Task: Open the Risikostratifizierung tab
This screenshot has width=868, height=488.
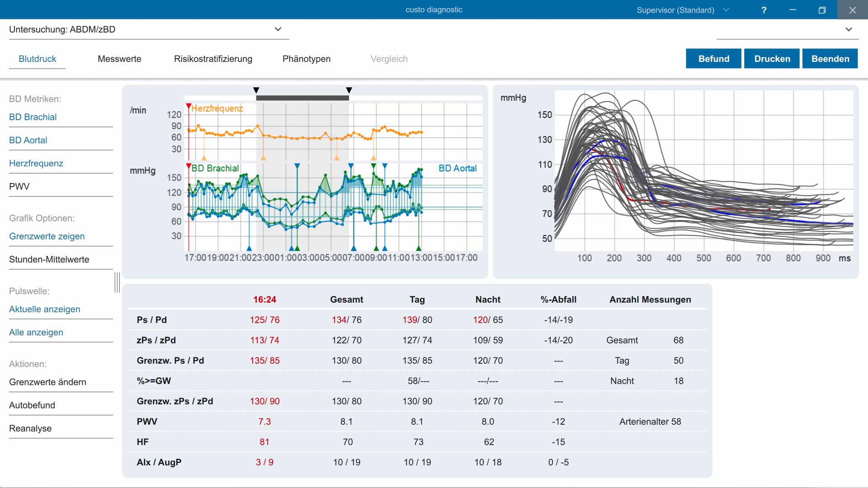Action: [213, 59]
